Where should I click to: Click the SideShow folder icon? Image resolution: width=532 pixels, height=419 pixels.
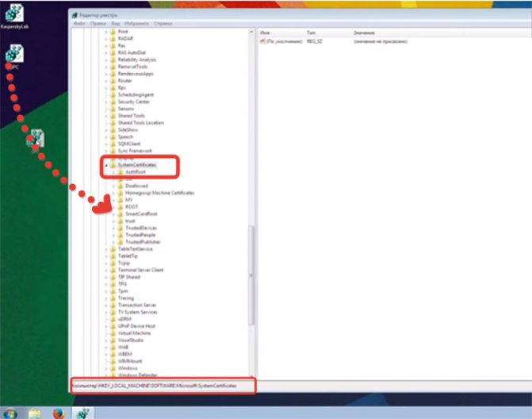[113, 129]
